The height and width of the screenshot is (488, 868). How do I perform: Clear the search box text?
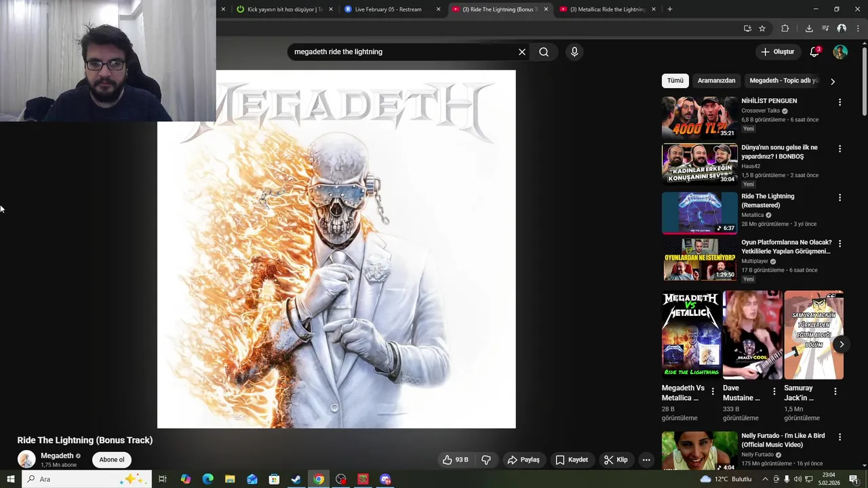click(522, 52)
